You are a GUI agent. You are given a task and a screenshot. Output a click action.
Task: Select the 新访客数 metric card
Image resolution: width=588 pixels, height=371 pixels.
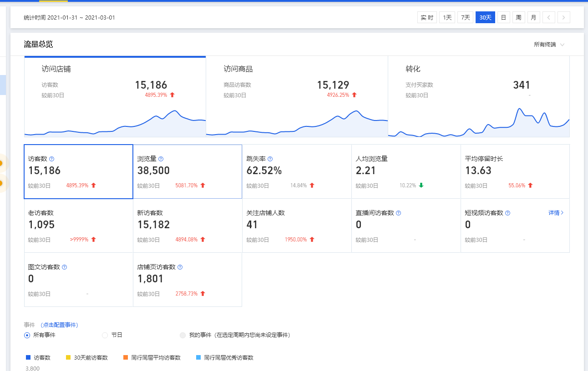[x=188, y=226]
